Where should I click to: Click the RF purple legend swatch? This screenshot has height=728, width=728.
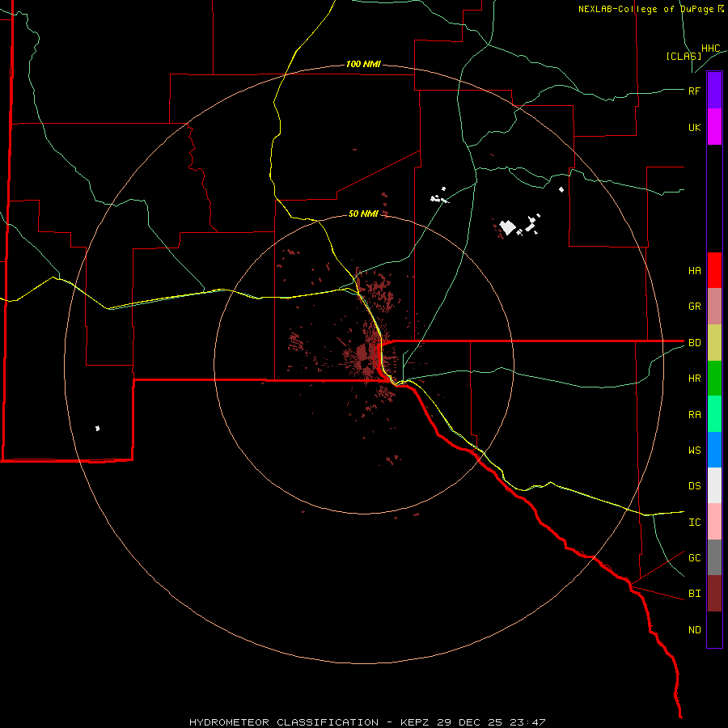pyautogui.click(x=714, y=91)
